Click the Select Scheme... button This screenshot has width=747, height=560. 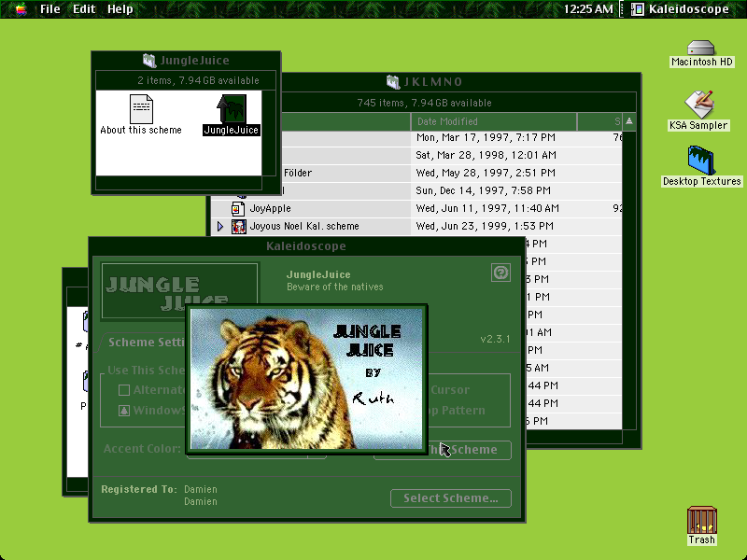451,498
